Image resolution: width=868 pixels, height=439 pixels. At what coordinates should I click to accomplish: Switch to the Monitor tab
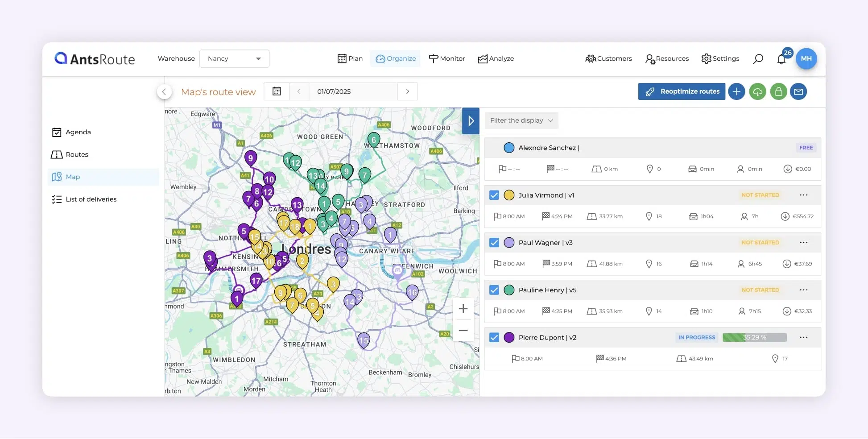click(x=447, y=58)
